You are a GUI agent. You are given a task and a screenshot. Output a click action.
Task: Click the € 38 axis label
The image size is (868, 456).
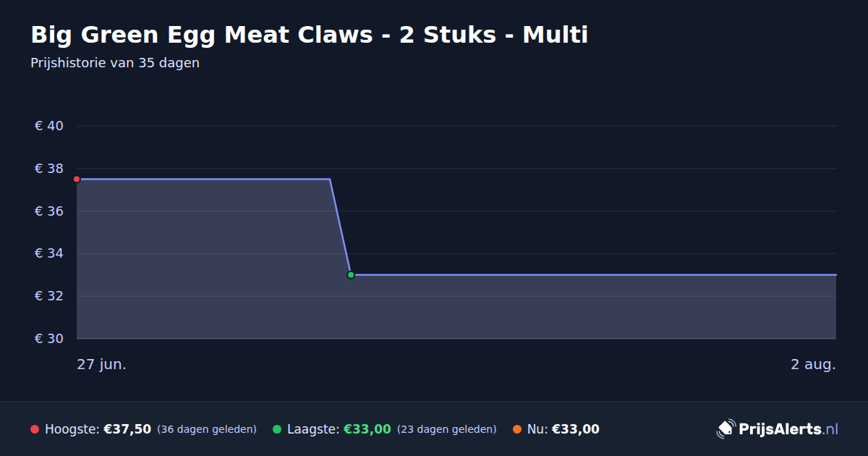pyautogui.click(x=49, y=169)
